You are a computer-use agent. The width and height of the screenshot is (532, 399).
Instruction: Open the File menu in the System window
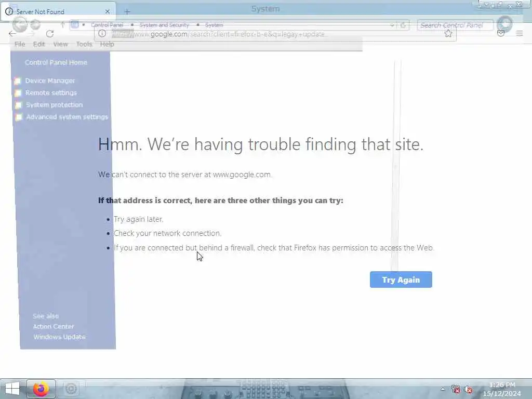click(x=20, y=44)
